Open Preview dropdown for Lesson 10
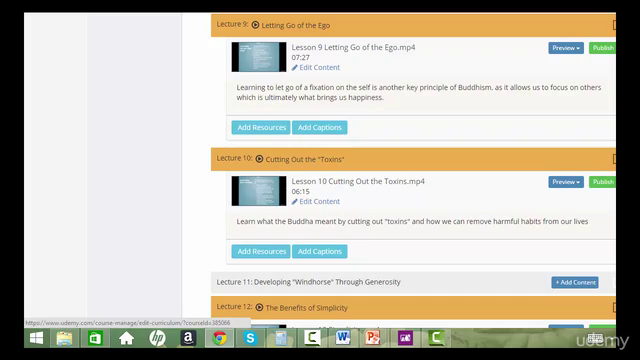This screenshot has width=640, height=360. coord(566,182)
